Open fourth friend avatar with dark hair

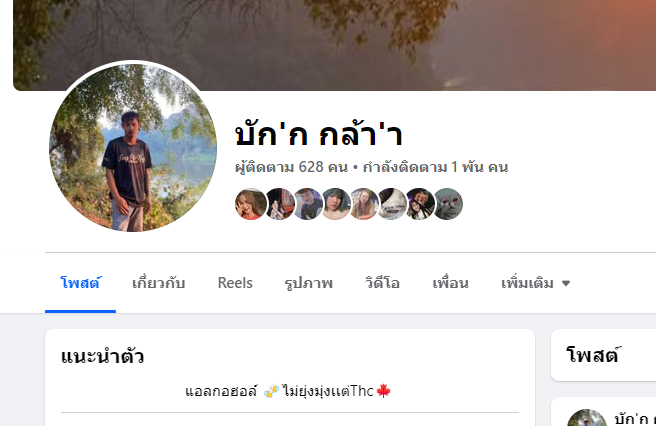pos(335,204)
